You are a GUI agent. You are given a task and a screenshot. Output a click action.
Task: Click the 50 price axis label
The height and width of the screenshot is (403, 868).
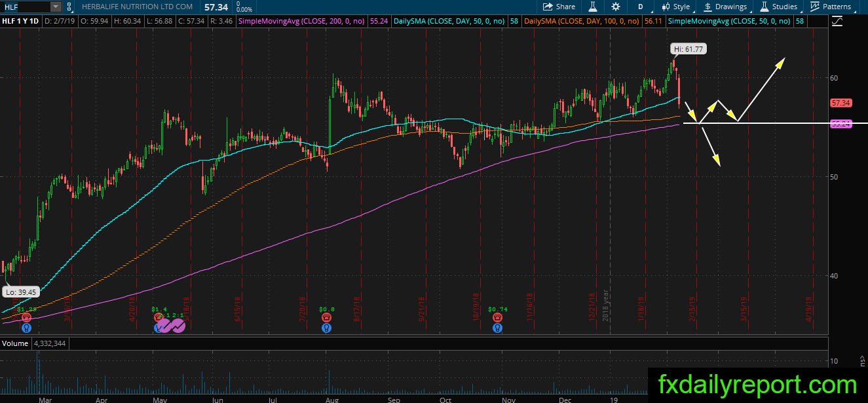(x=834, y=177)
